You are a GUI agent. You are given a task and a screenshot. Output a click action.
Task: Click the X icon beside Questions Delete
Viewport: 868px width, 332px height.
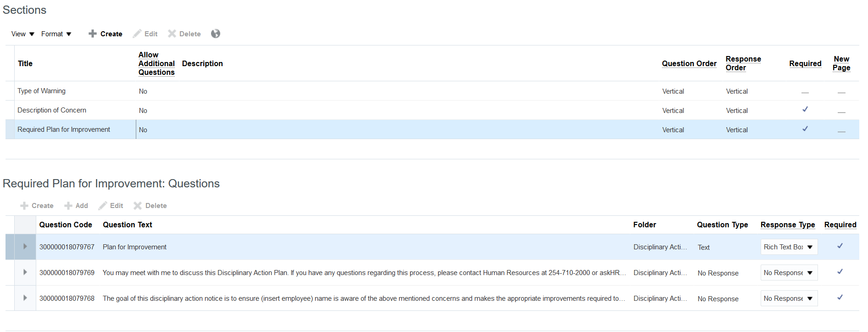tap(138, 206)
